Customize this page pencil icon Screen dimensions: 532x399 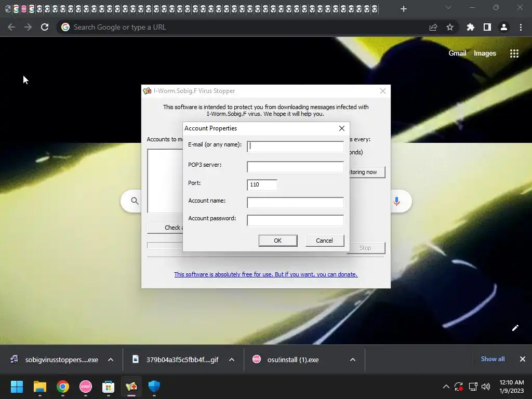point(515,328)
